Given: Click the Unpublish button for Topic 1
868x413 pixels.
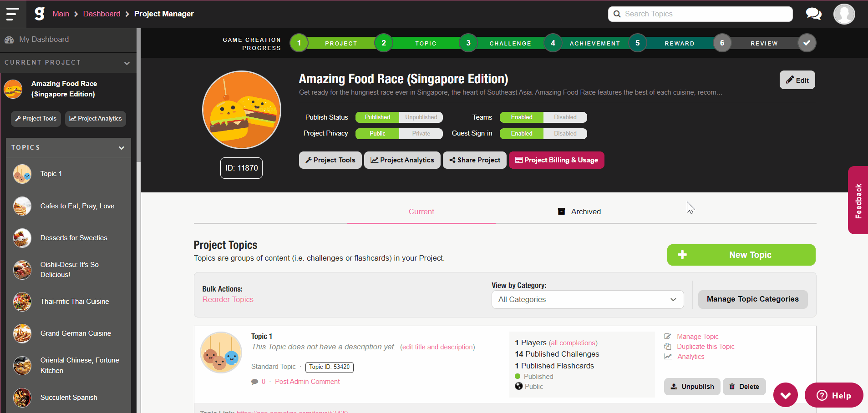Looking at the screenshot, I should point(692,387).
